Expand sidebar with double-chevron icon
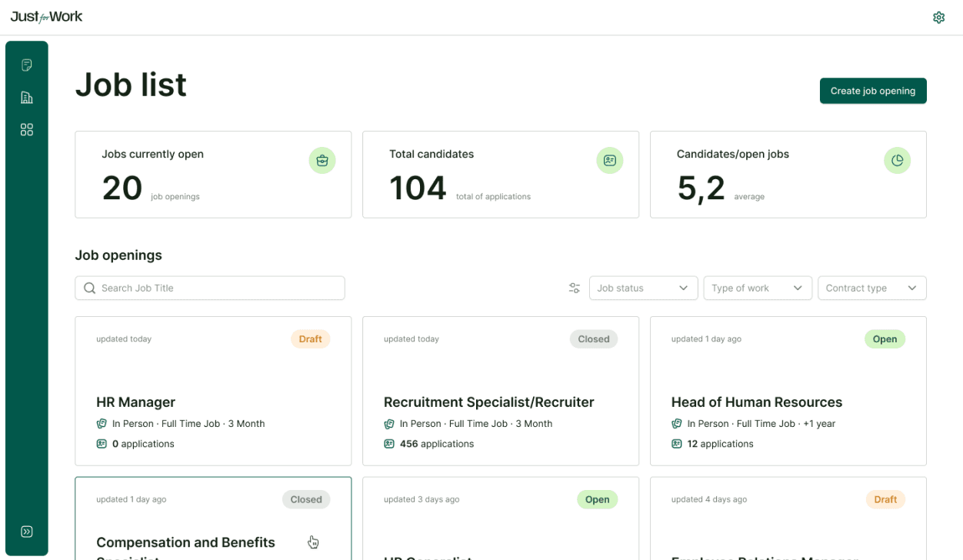Screen dimensions: 963x560 27,532
